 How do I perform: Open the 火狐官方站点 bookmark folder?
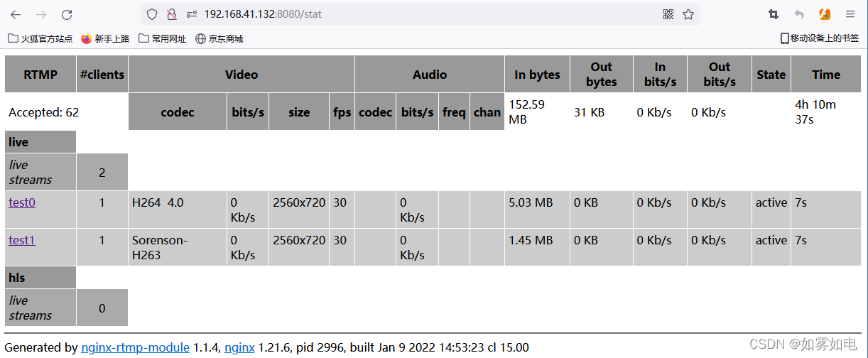tap(40, 38)
